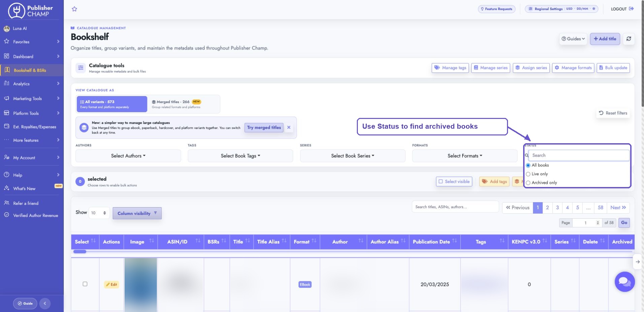644x312 pixels.
Task: Go to page 3 in pagination
Action: tap(557, 208)
